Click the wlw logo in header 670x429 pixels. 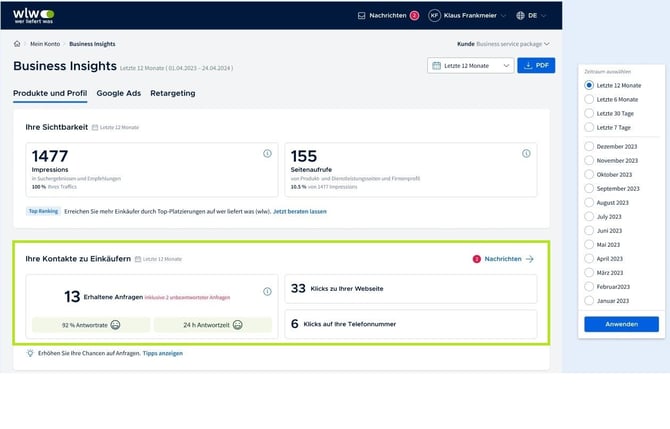click(x=34, y=16)
